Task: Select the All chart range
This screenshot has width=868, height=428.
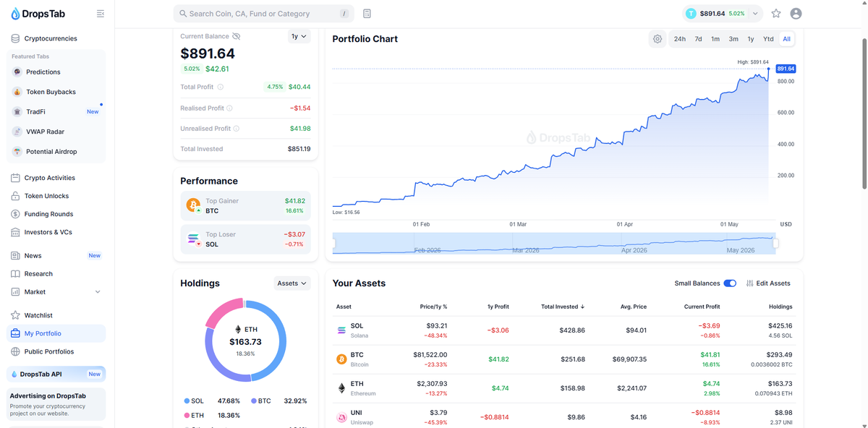Action: 786,39
